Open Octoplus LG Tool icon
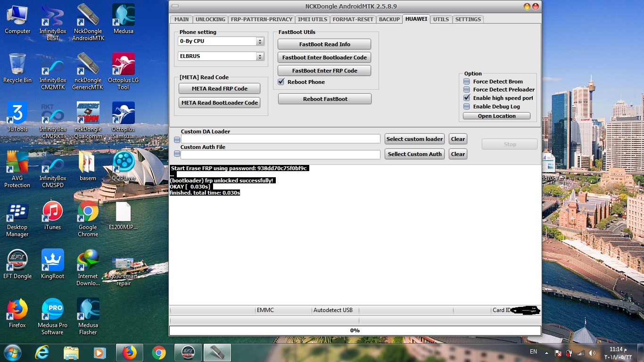The image size is (644, 362). coord(124,71)
